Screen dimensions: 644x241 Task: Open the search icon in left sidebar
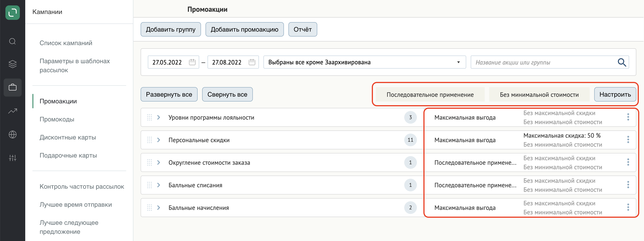tap(12, 41)
